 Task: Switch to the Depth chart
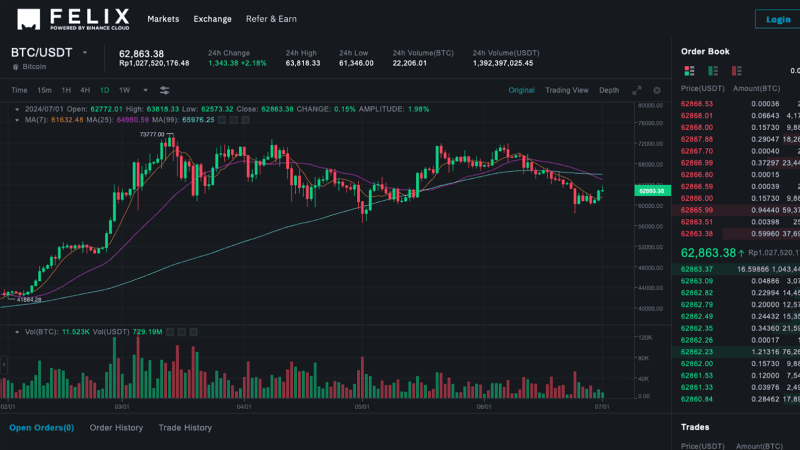click(x=609, y=90)
